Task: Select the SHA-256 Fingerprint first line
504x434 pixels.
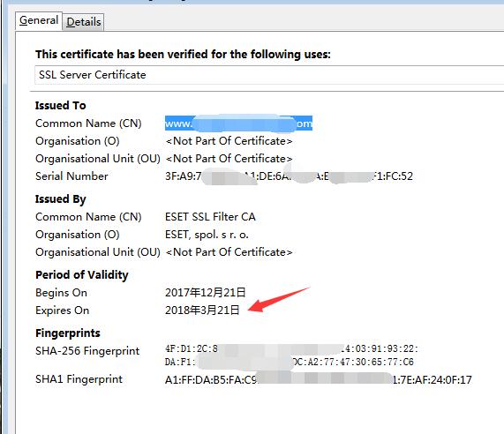Action: 291,348
